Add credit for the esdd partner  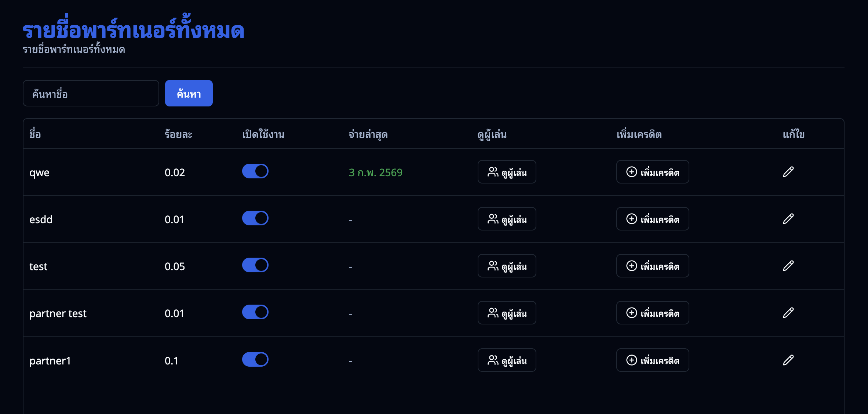[652, 219]
